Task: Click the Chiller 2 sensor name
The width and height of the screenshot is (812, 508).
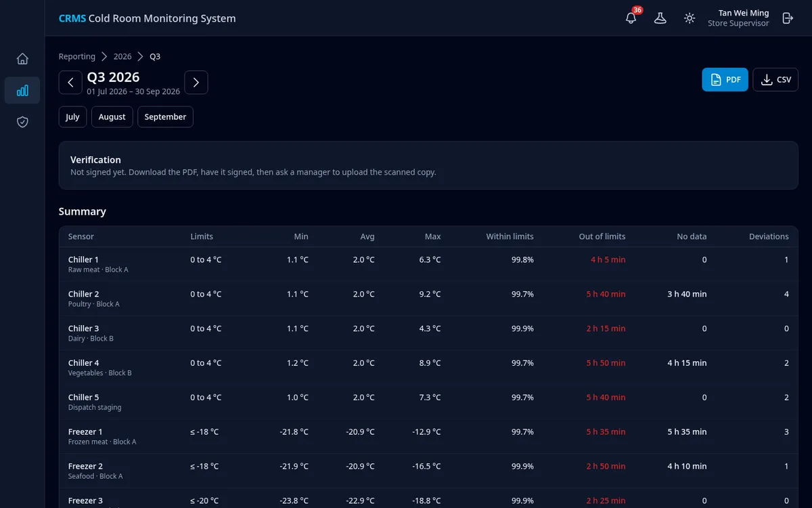Action: [83, 294]
